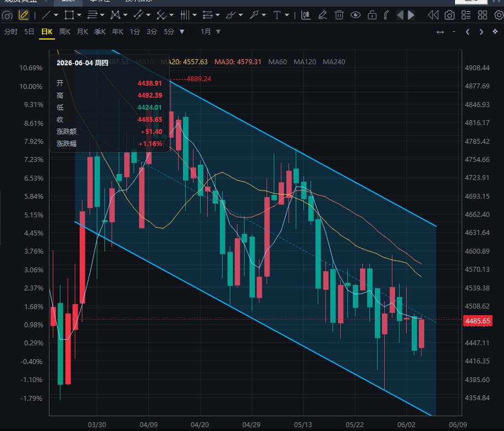Select the pitchfork fan line tool

point(162,15)
